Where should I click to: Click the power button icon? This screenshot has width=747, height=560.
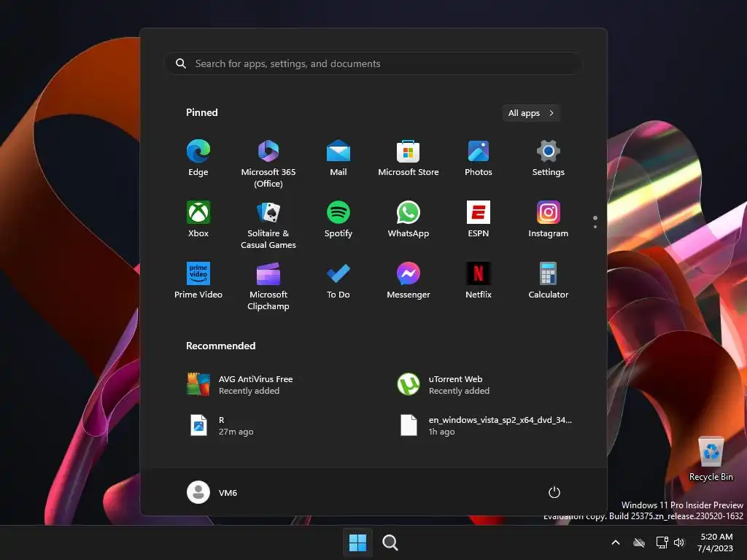554,492
